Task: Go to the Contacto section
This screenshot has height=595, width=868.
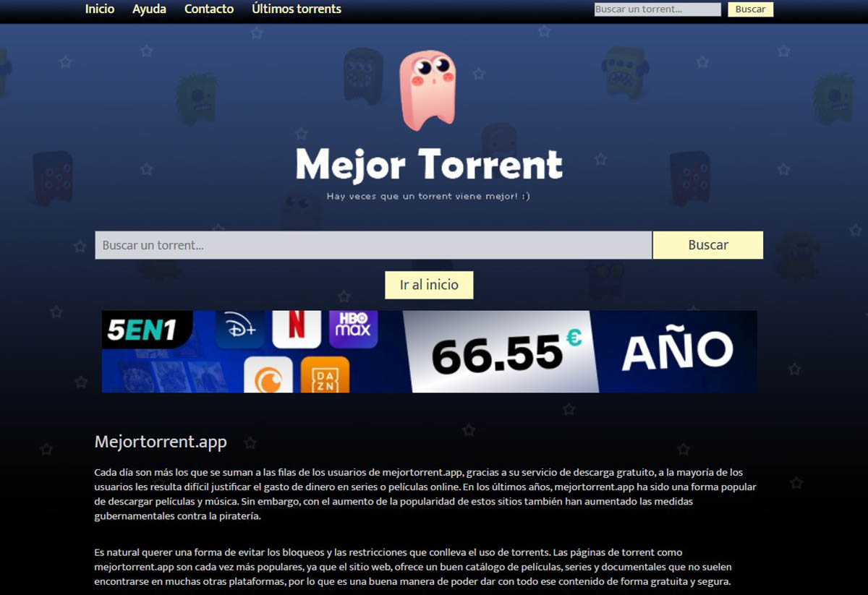Action: [x=209, y=9]
